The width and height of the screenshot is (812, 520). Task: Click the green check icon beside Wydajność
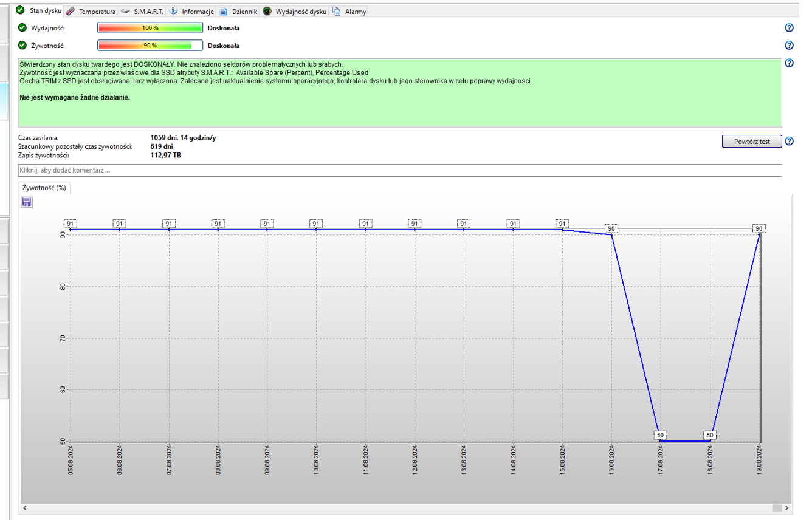click(22, 28)
